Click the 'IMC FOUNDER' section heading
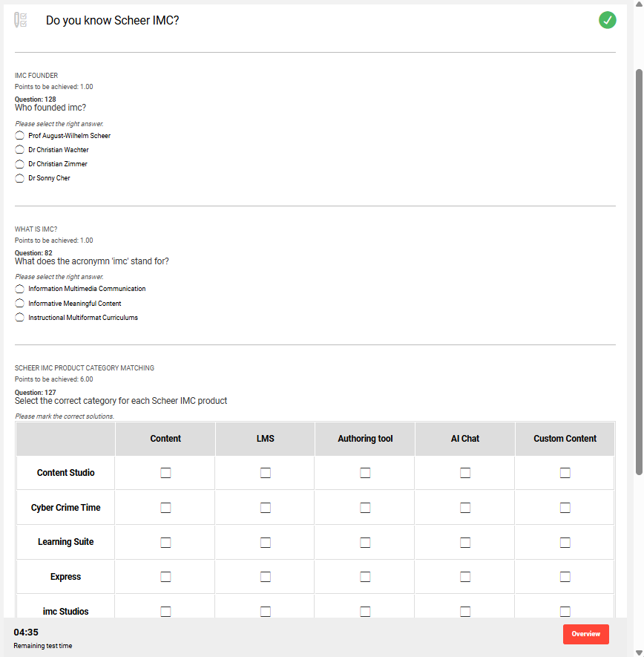 pyautogui.click(x=36, y=76)
